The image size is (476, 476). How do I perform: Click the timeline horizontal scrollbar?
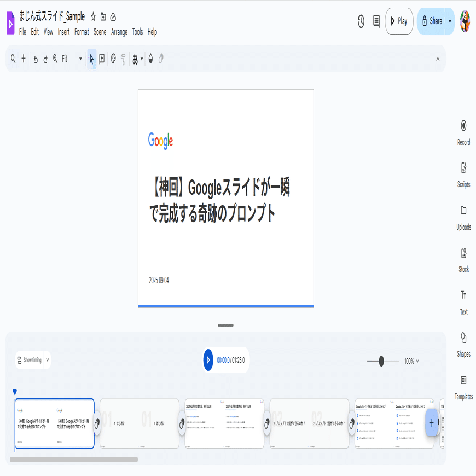click(74, 460)
